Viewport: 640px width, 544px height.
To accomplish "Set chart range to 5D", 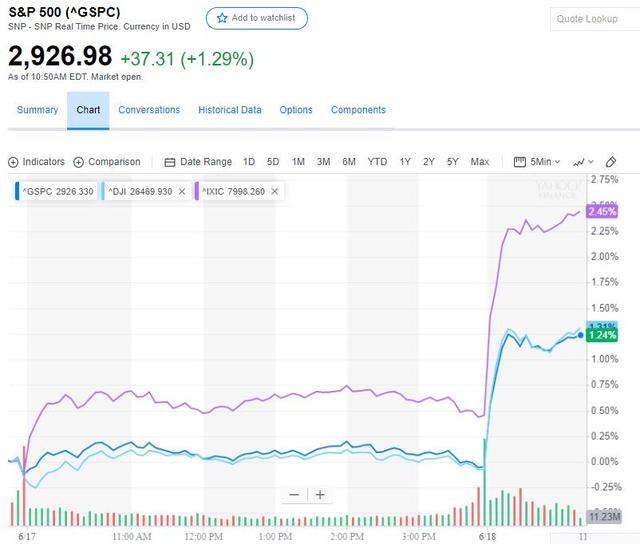I will [x=273, y=162].
